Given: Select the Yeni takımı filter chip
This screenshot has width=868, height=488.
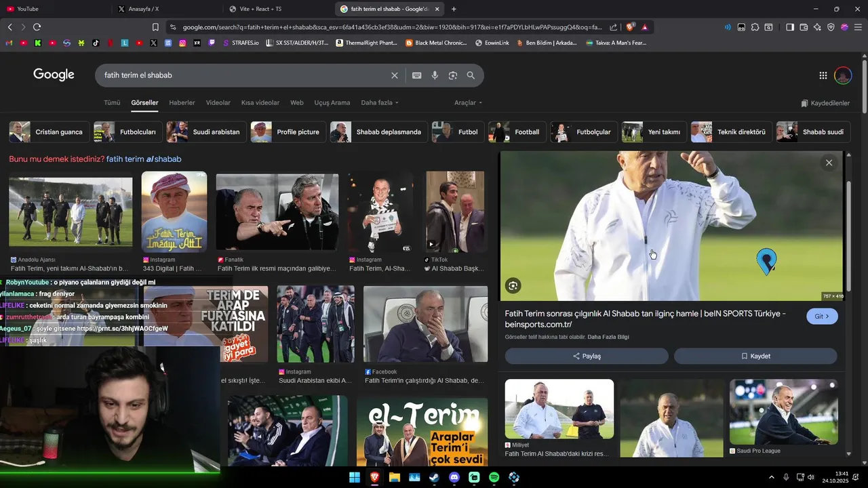Looking at the screenshot, I should point(654,132).
